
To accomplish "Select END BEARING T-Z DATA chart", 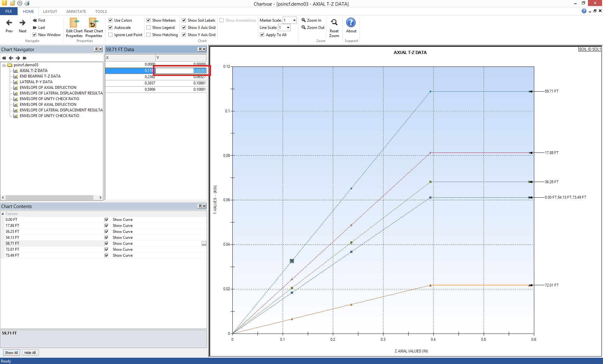I will pyautogui.click(x=40, y=76).
